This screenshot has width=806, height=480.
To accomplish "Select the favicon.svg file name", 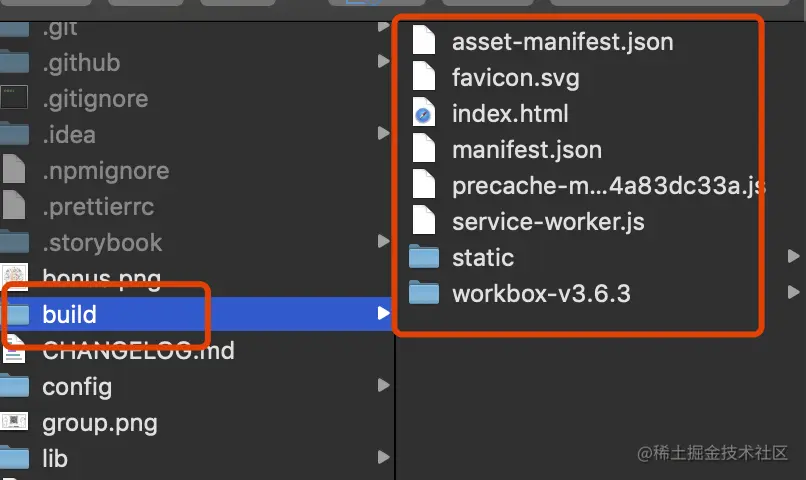I will pos(516,78).
